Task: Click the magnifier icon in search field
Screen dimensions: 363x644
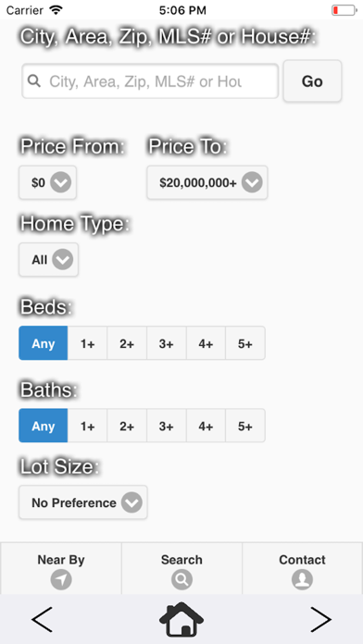Action: (34, 80)
